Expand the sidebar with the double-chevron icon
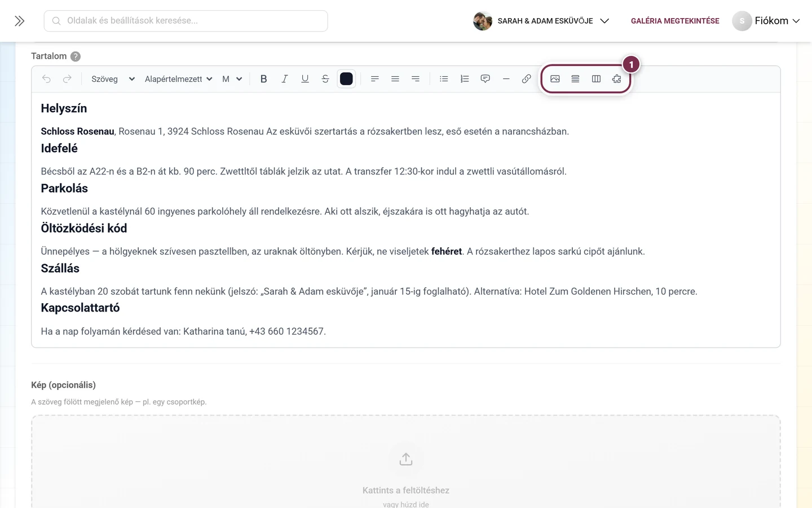Image resolution: width=812 pixels, height=508 pixels. click(x=20, y=21)
